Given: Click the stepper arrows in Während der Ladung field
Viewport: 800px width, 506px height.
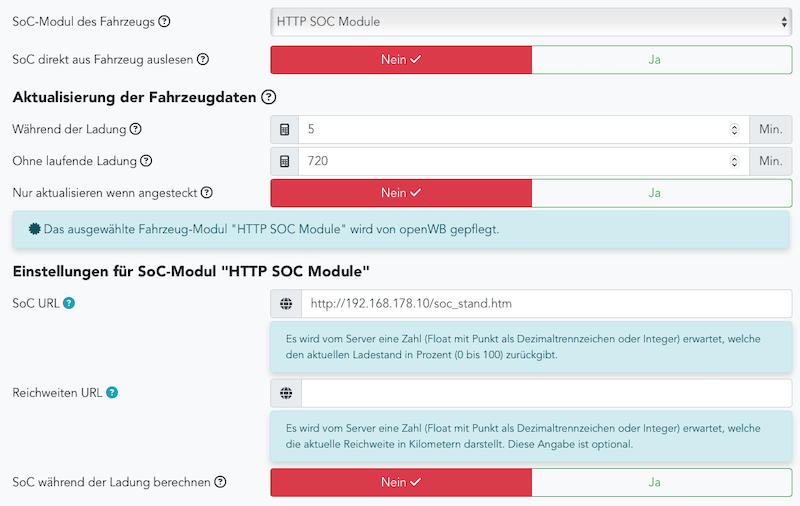Looking at the screenshot, I should pyautogui.click(x=735, y=130).
